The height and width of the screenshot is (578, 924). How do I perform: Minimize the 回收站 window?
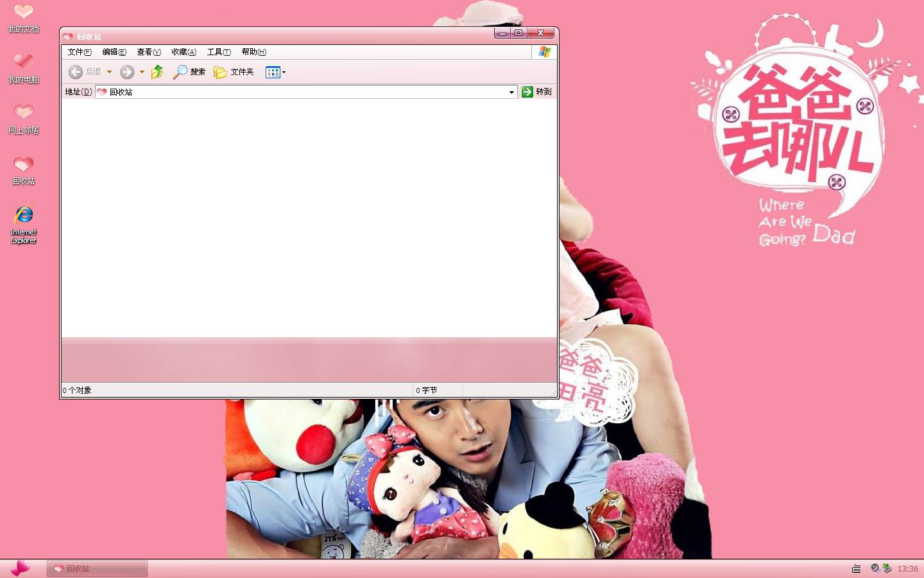pos(502,33)
